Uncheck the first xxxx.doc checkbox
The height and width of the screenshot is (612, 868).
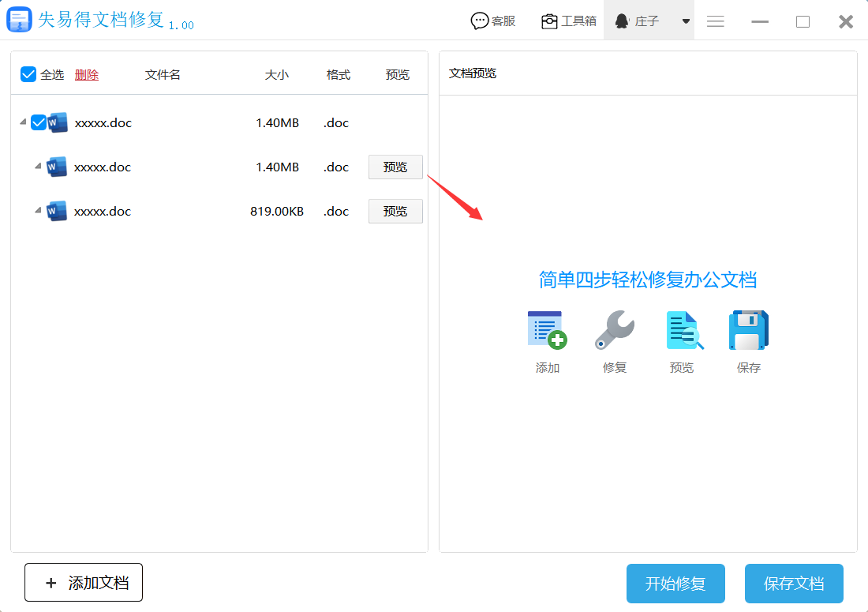coord(37,122)
